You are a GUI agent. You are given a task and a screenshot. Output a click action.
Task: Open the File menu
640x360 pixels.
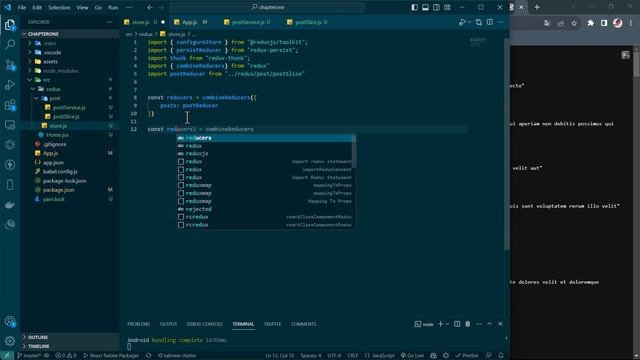[22, 7]
